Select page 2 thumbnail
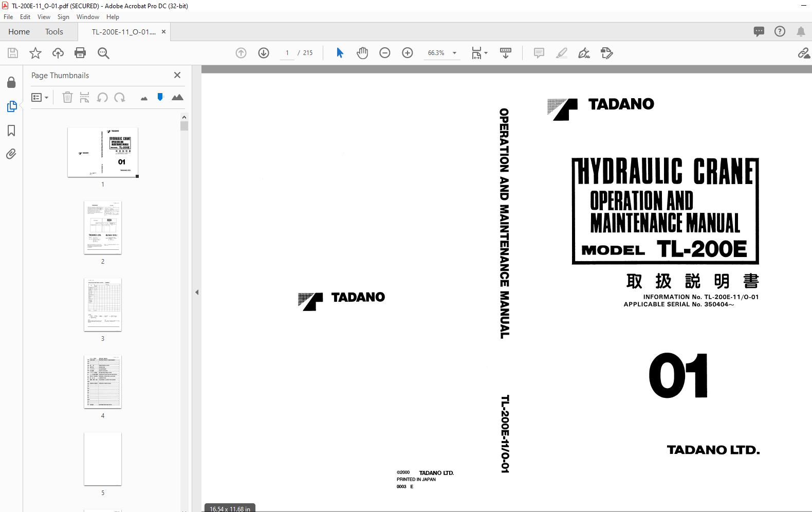The width and height of the screenshot is (812, 512). coord(103,227)
